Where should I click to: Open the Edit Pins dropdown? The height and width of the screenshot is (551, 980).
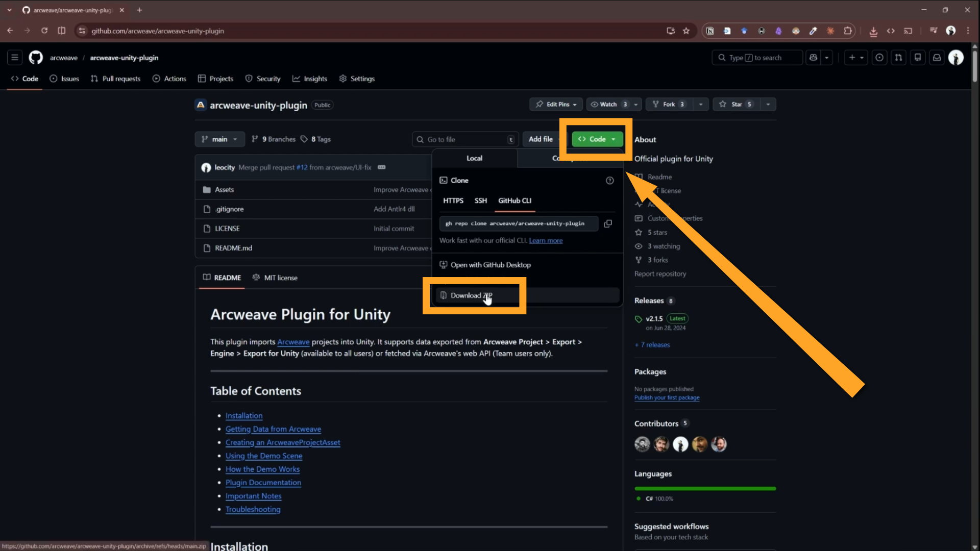(556, 105)
